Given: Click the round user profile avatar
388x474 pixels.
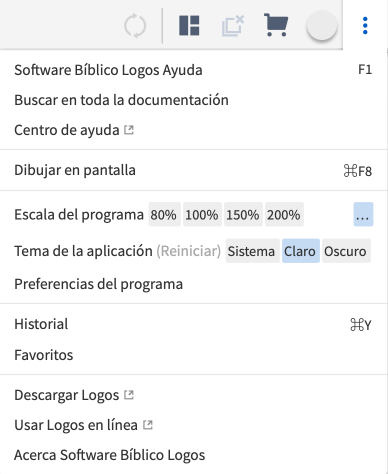Looking at the screenshot, I should click(322, 26).
